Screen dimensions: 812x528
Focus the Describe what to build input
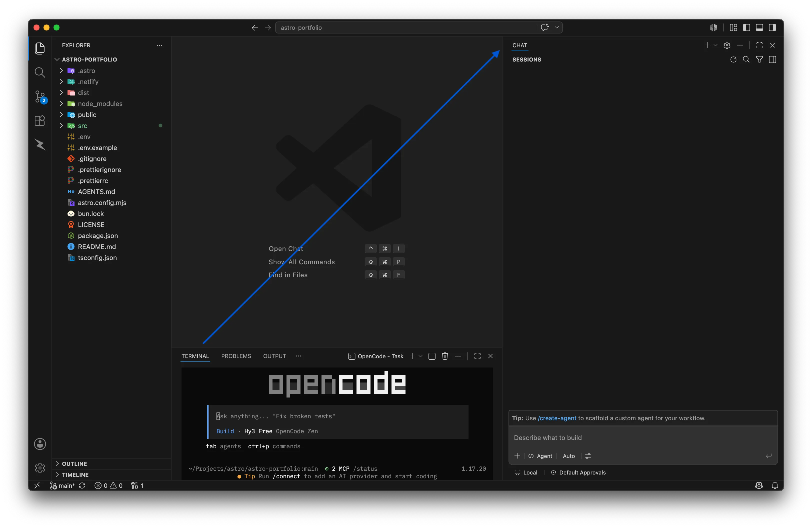pyautogui.click(x=643, y=437)
